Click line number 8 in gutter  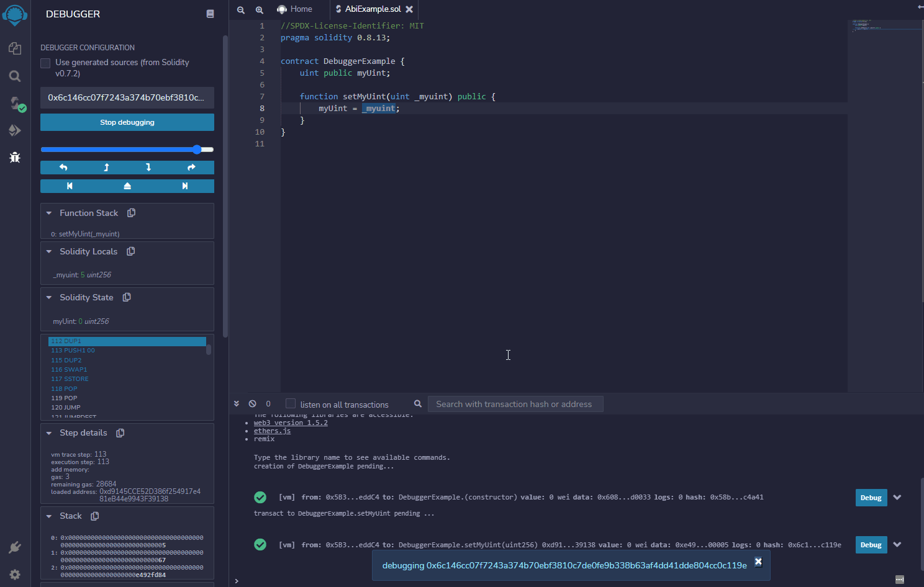pyautogui.click(x=262, y=109)
